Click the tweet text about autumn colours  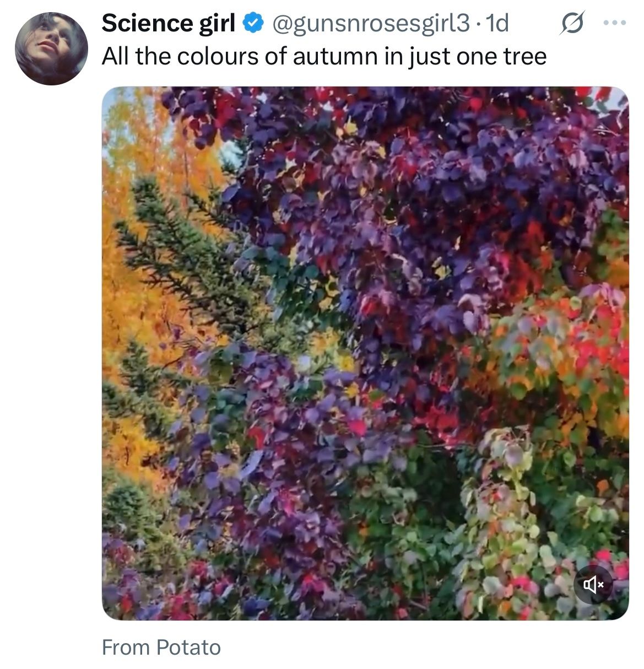point(324,56)
